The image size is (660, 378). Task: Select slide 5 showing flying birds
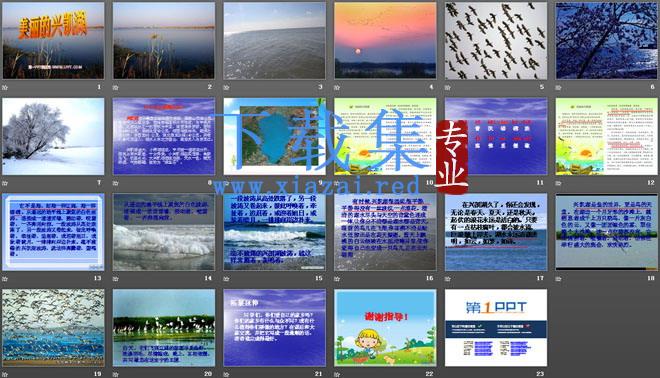pos(496,40)
